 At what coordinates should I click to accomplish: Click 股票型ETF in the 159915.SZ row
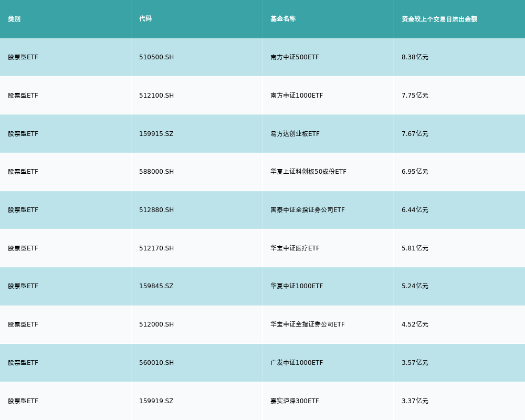coord(23,134)
